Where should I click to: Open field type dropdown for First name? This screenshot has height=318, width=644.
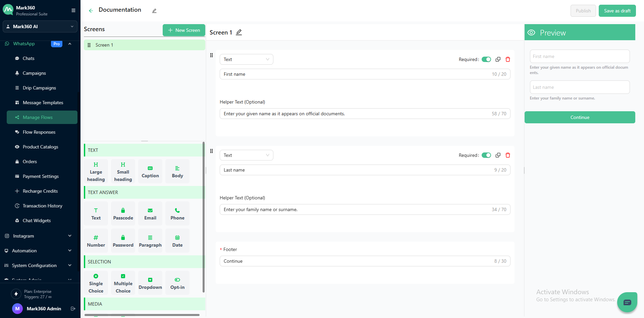pyautogui.click(x=246, y=59)
